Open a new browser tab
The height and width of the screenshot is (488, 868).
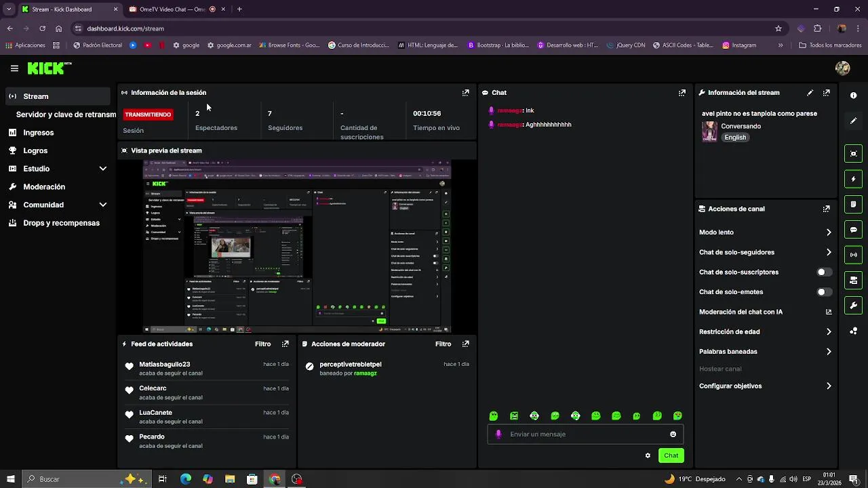coord(239,9)
